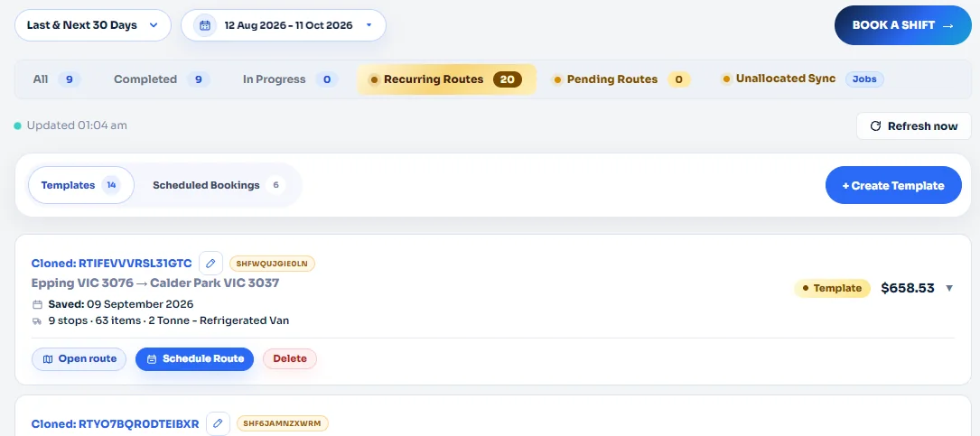Image resolution: width=980 pixels, height=436 pixels.
Task: Select the All tab
Action: point(56,79)
